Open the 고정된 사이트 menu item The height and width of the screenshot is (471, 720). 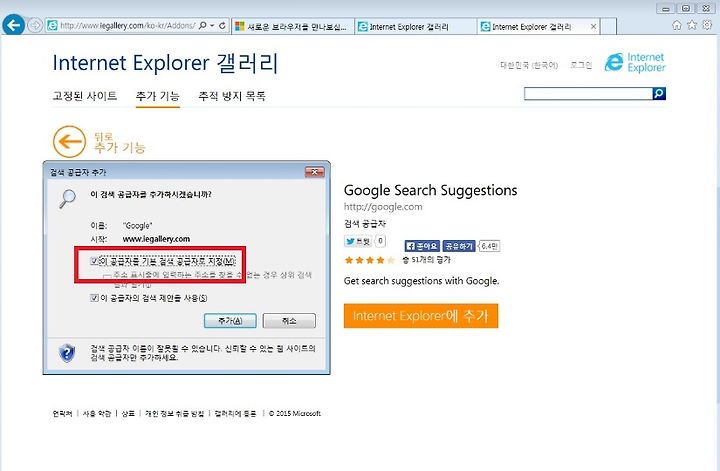[85, 96]
